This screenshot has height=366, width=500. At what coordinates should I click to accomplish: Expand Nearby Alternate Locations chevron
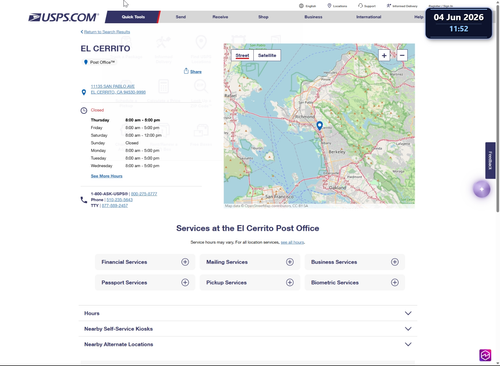pos(408,344)
